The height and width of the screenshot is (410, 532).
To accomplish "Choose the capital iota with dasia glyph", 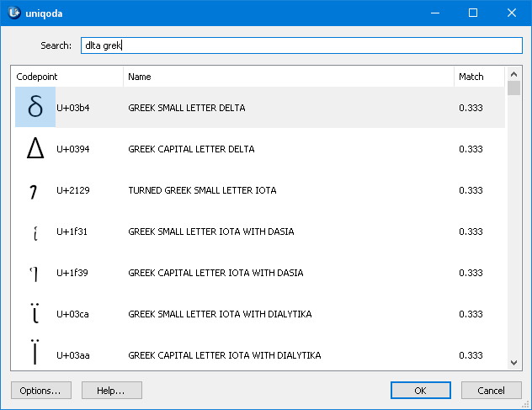I will tap(35, 274).
